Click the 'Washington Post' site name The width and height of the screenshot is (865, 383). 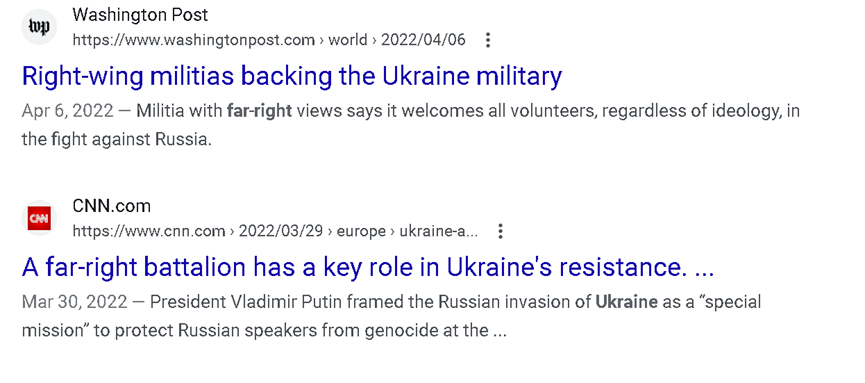click(x=140, y=15)
